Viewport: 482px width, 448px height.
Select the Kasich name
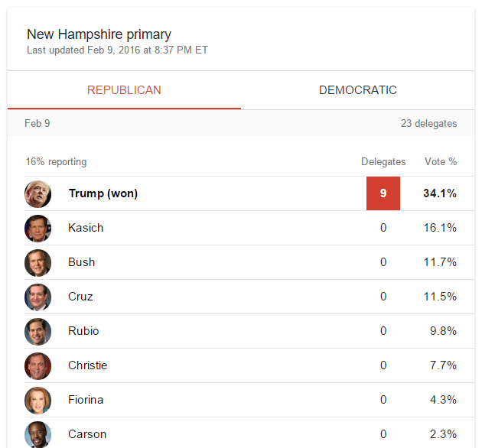86,228
